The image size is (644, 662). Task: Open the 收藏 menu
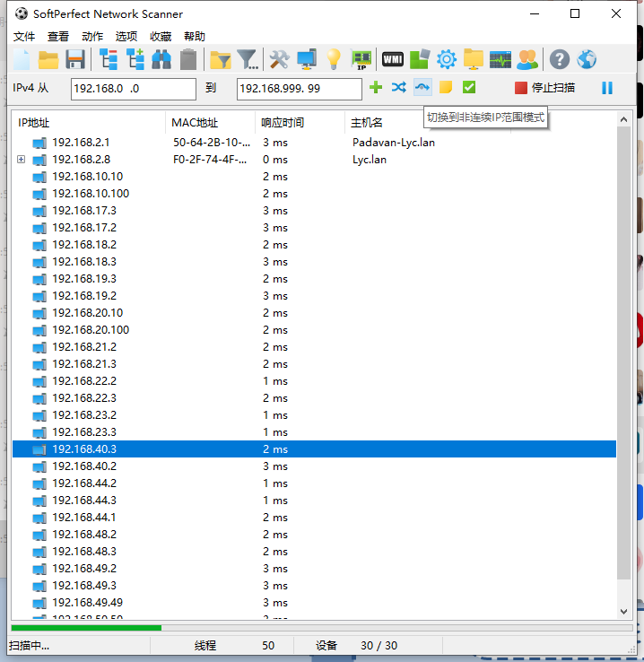[161, 36]
